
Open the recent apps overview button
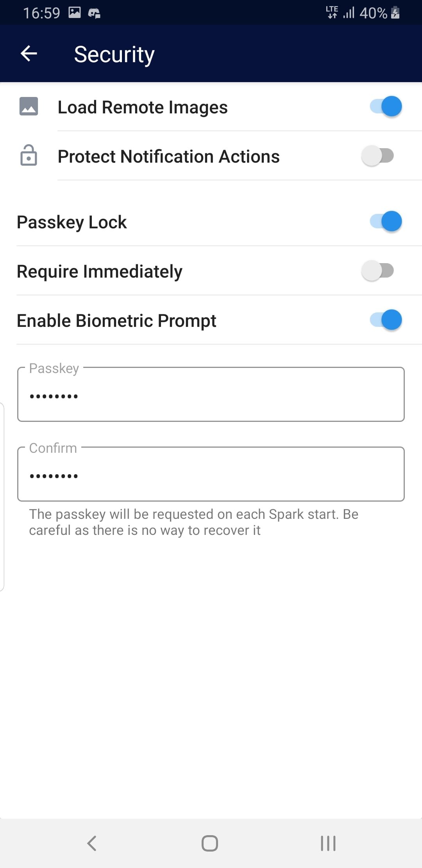(x=328, y=843)
